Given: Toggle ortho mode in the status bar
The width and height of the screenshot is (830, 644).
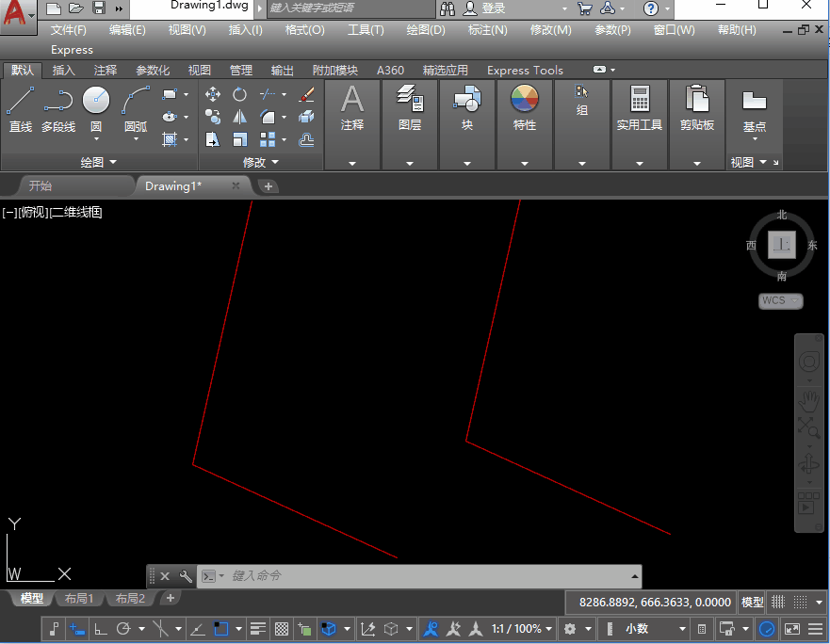Looking at the screenshot, I should coord(101,629).
